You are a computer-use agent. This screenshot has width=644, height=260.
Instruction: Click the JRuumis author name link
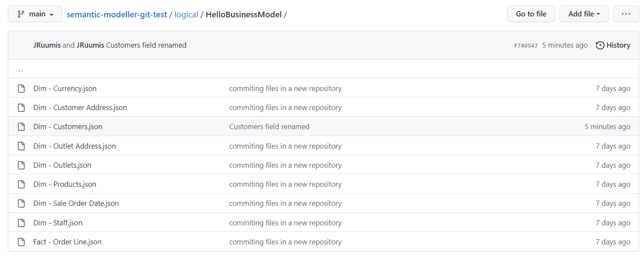click(47, 45)
